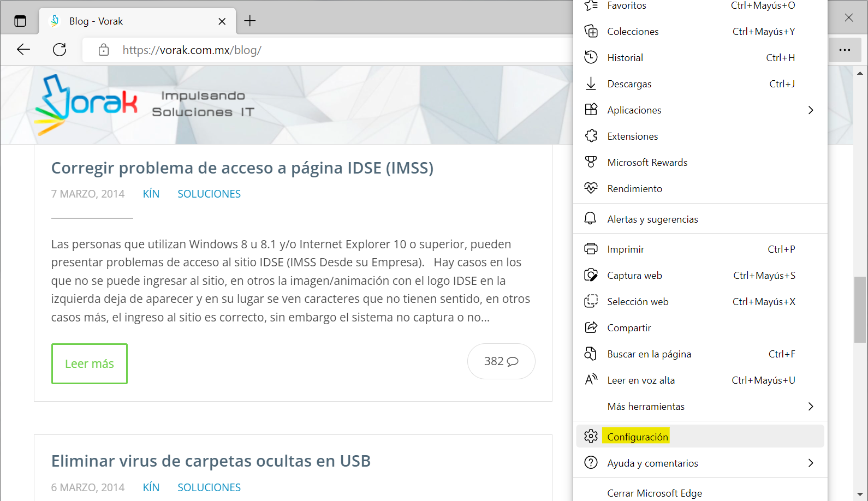The height and width of the screenshot is (501, 868).
Task: Click the three-dots settings and more button
Action: [845, 50]
